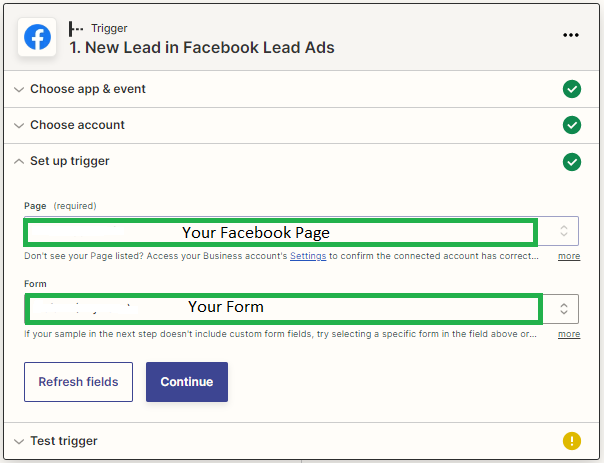
Task: Open the three-dots step options menu
Action: pyautogui.click(x=570, y=35)
